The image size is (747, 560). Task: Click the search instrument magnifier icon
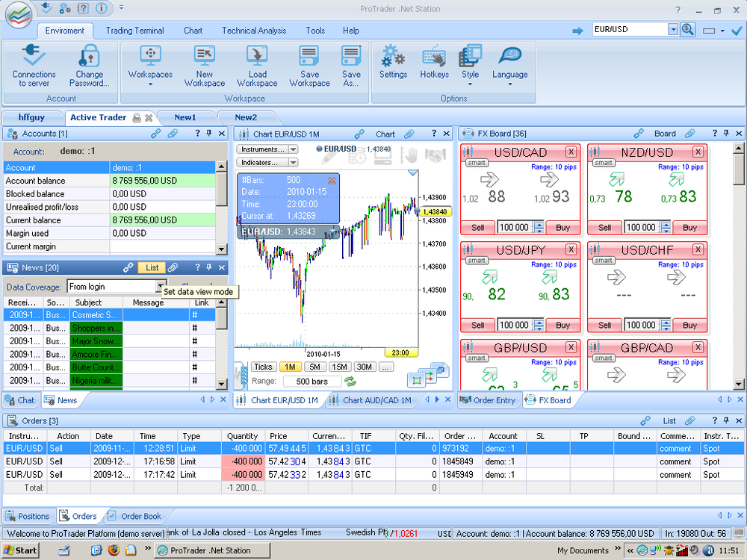click(688, 30)
